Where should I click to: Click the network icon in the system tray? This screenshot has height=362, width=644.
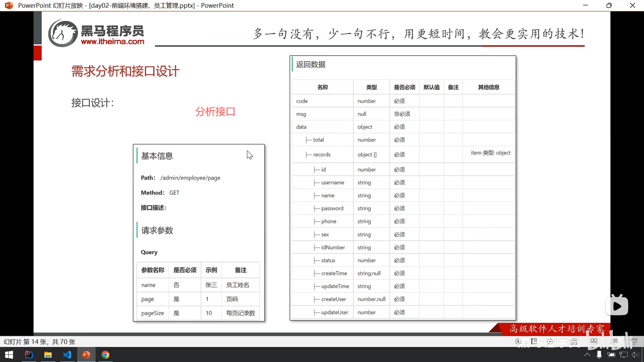pos(623,355)
